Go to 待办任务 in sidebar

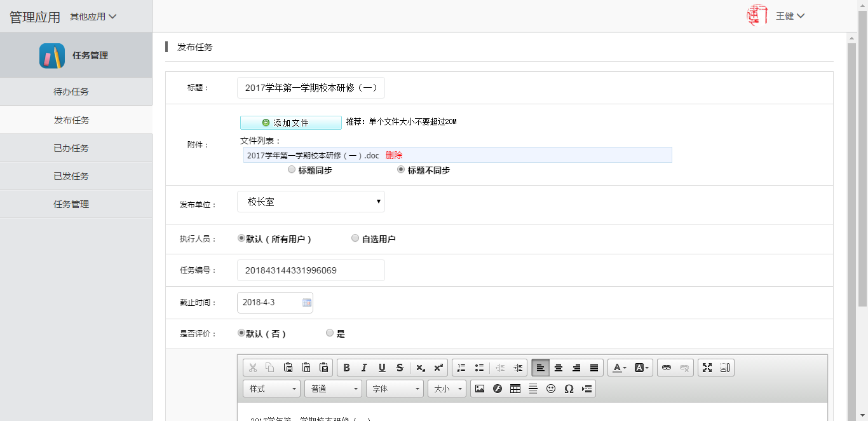tap(71, 92)
